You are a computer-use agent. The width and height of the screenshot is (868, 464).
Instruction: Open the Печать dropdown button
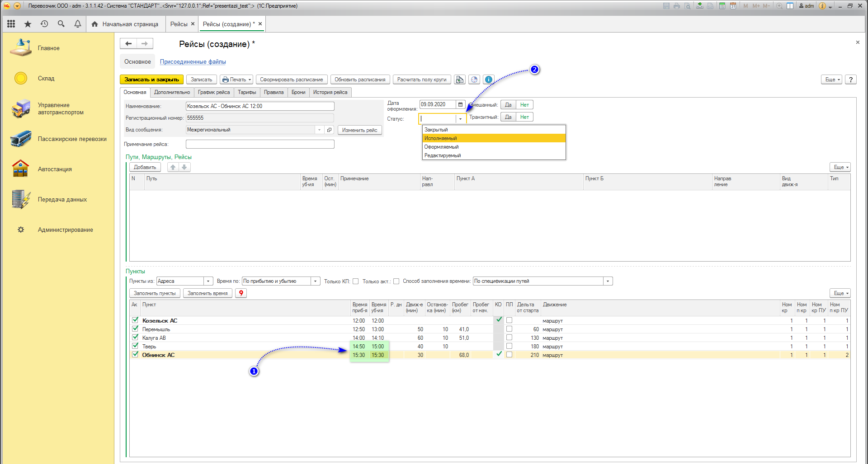point(236,80)
